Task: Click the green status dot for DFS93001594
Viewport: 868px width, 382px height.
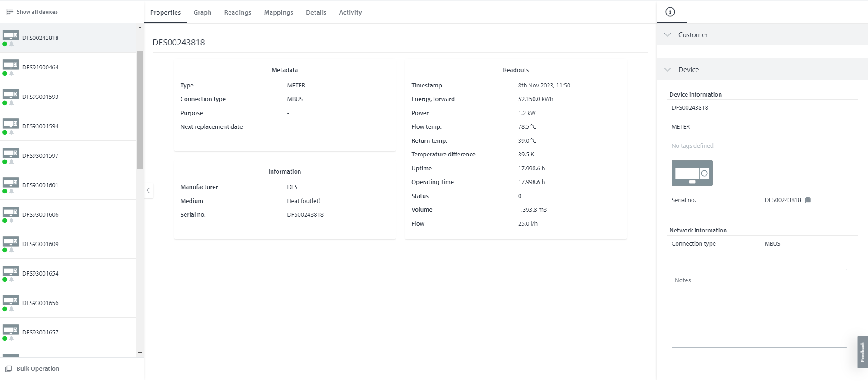Action: click(x=5, y=132)
